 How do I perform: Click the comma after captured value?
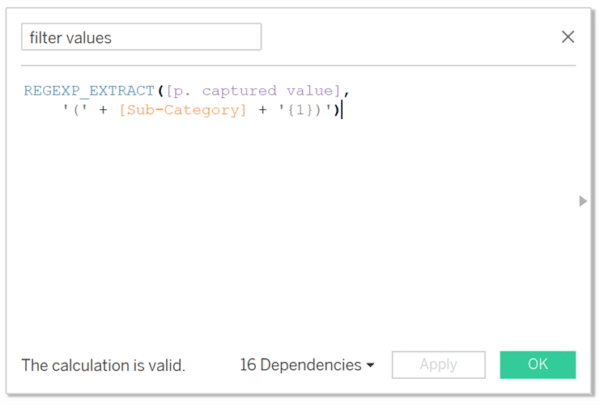(346, 93)
